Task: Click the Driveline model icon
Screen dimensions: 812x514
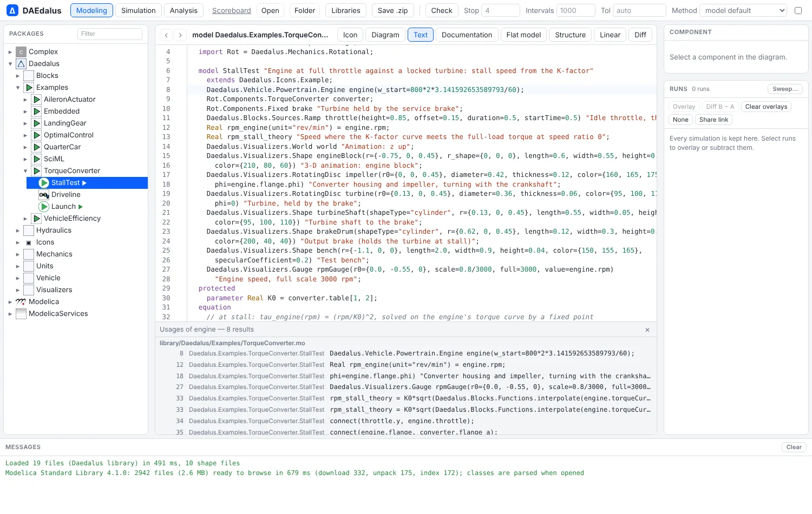Action: tap(44, 195)
